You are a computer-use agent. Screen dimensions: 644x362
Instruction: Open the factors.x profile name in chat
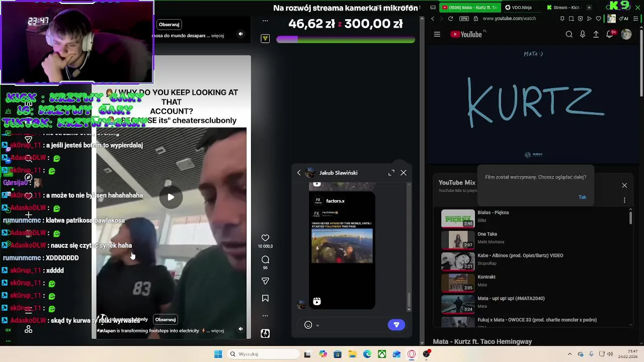(x=335, y=201)
